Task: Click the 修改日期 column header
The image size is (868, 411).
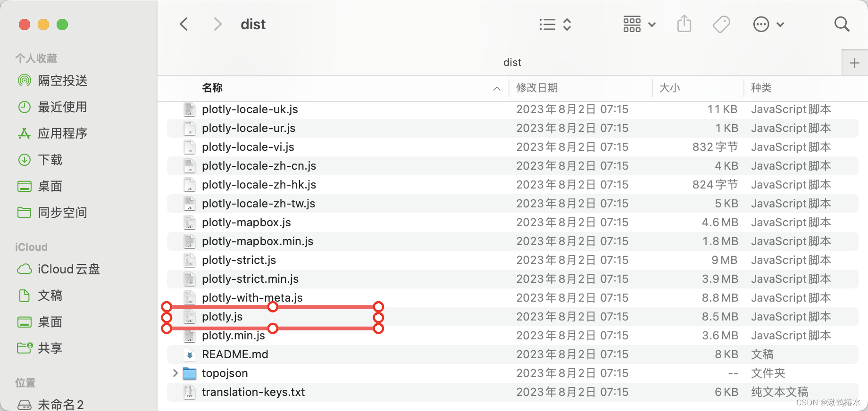Action: 537,88
